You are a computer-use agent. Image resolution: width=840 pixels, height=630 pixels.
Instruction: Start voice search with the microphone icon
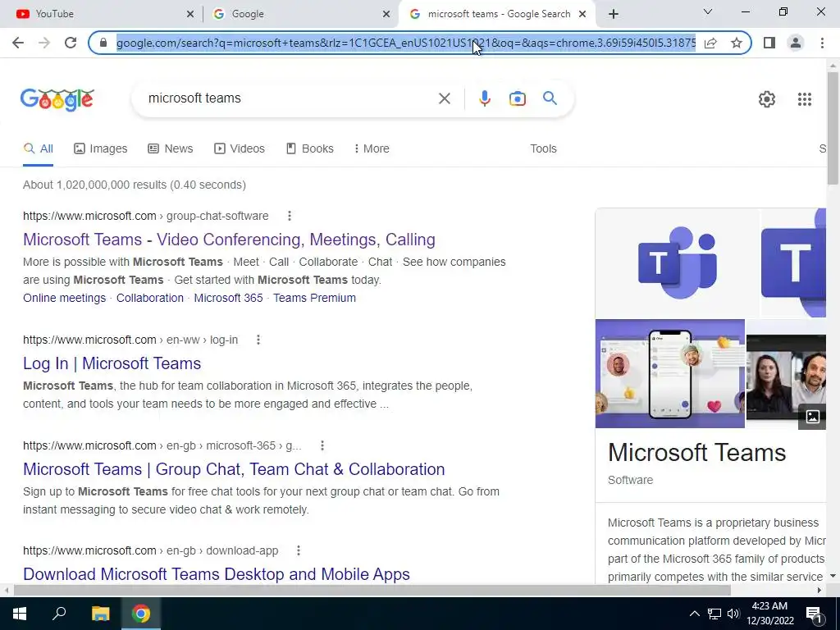pos(485,98)
